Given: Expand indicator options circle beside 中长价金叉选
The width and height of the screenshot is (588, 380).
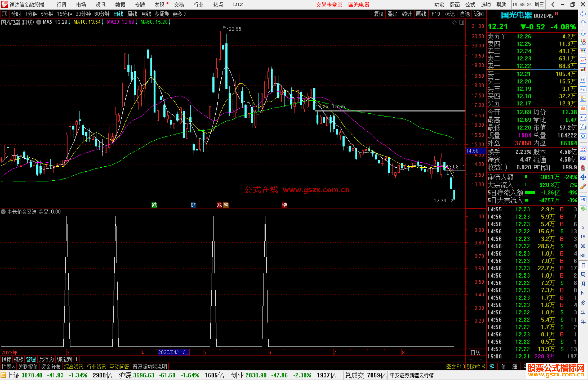Looking at the screenshot, I should [x=3, y=212].
